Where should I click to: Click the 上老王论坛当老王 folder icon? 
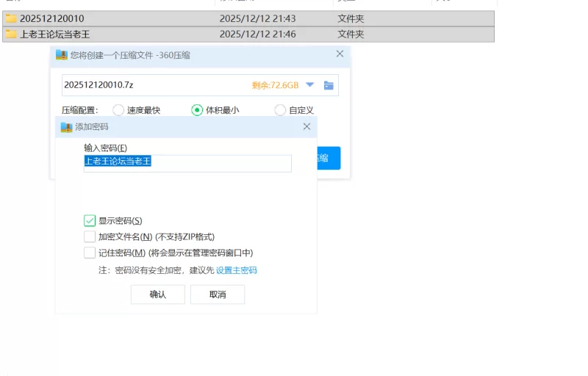pyautogui.click(x=11, y=35)
